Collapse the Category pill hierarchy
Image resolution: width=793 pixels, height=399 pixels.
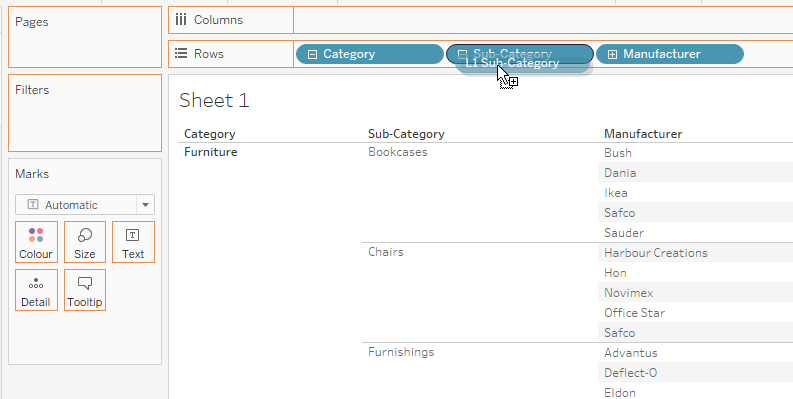(312, 54)
